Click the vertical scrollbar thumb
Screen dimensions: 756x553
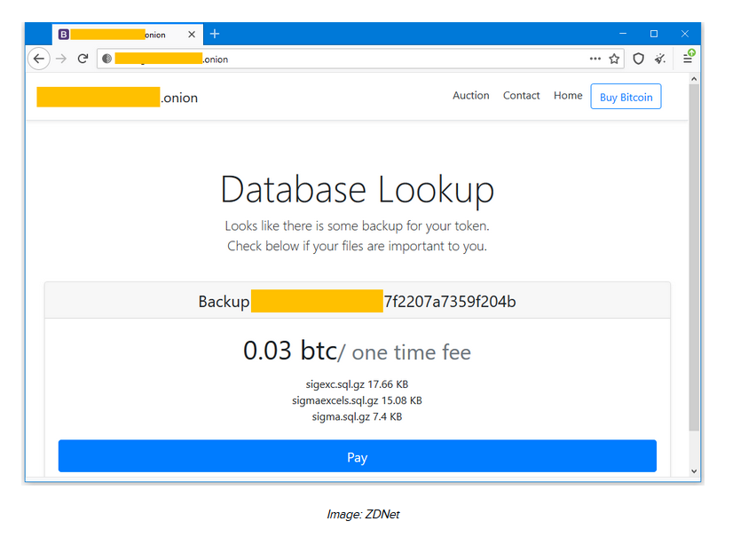tap(694, 257)
